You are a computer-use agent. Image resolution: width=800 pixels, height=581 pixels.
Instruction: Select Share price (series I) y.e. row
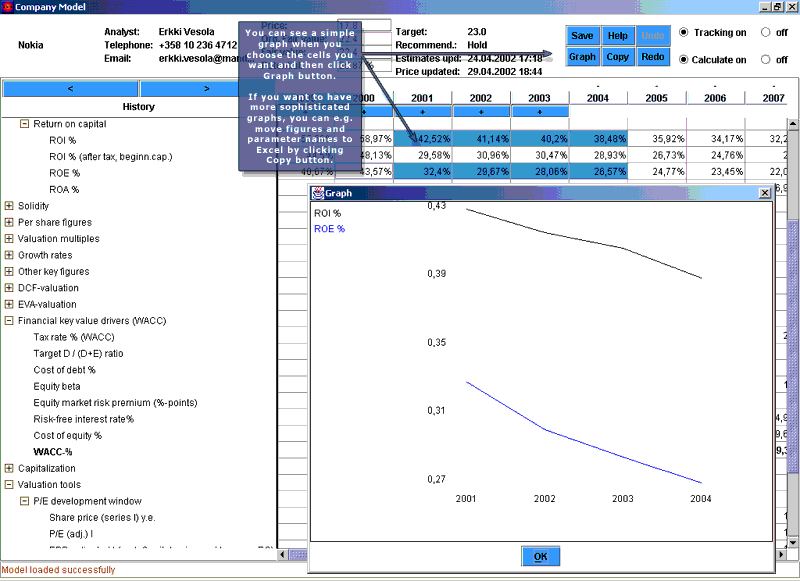[102, 517]
